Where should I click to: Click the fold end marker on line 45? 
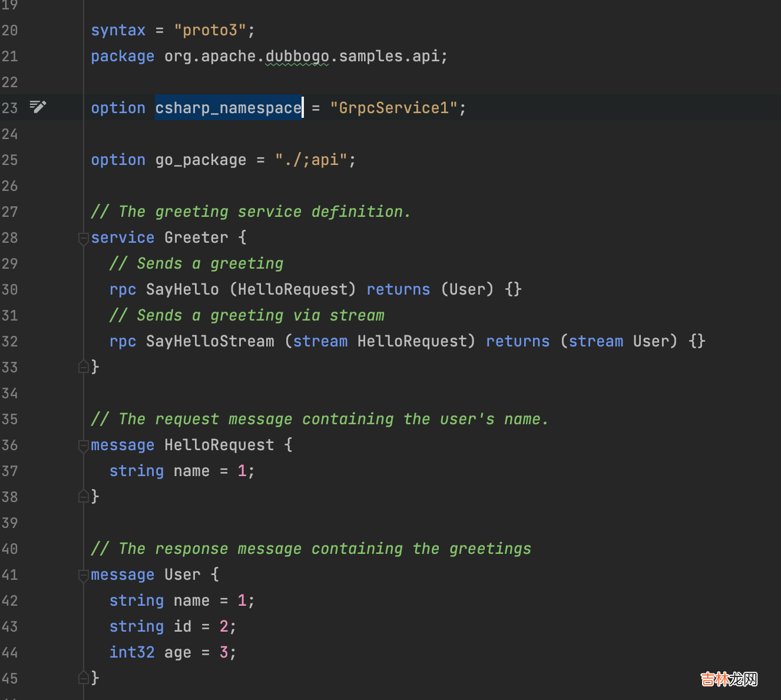pos(83,678)
